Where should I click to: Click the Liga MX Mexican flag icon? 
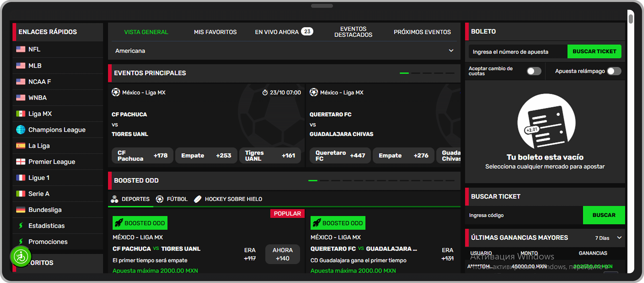pos(20,114)
